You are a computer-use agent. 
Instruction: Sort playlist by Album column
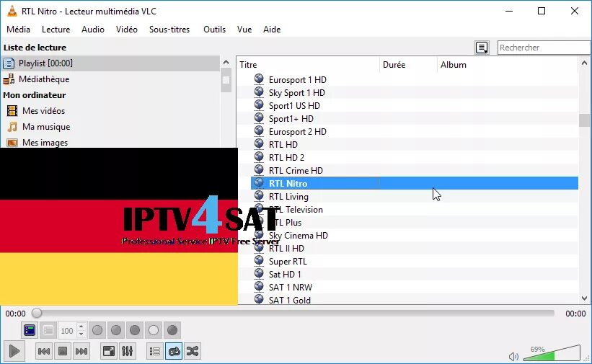pyautogui.click(x=508, y=65)
